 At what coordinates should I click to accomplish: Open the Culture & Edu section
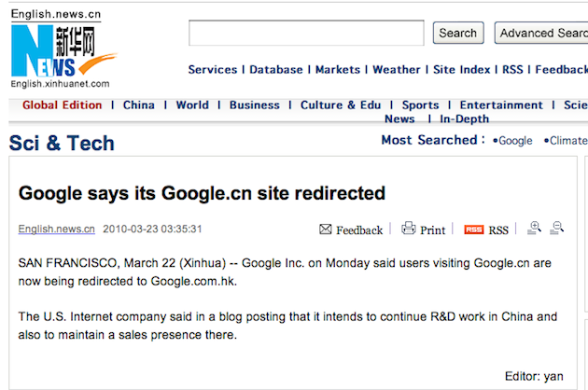(341, 105)
